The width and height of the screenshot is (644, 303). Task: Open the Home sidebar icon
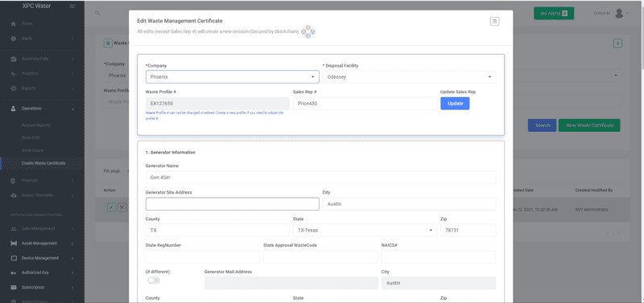tap(13, 24)
